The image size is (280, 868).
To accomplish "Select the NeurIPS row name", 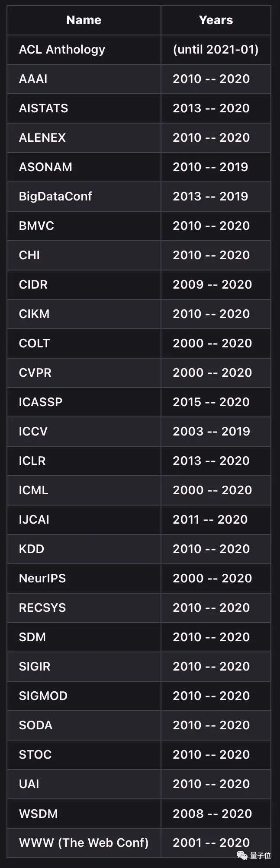I will click(42, 578).
